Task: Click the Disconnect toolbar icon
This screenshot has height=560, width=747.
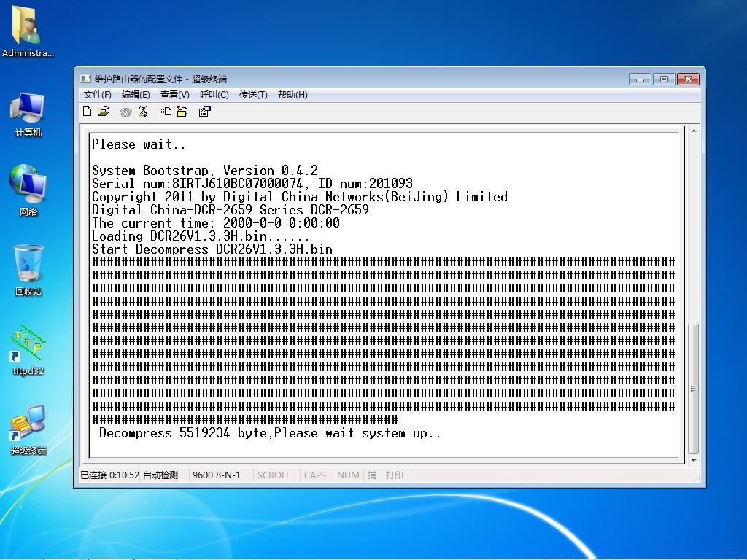Action: point(143,112)
